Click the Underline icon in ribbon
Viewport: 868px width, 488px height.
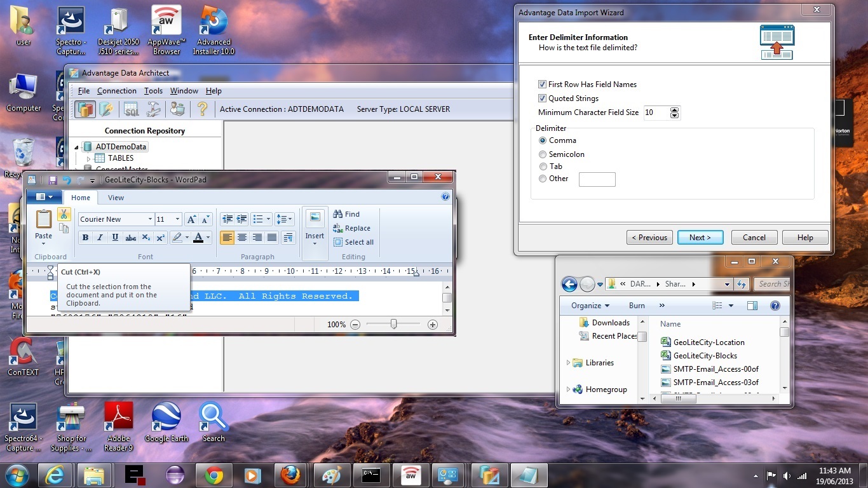point(115,238)
